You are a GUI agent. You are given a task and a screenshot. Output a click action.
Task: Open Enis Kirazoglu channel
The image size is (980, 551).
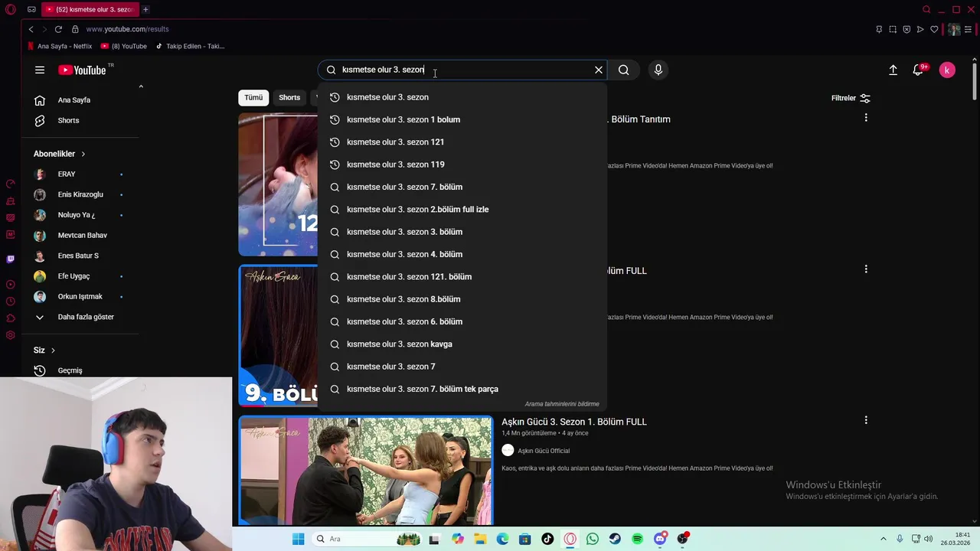[x=80, y=194]
